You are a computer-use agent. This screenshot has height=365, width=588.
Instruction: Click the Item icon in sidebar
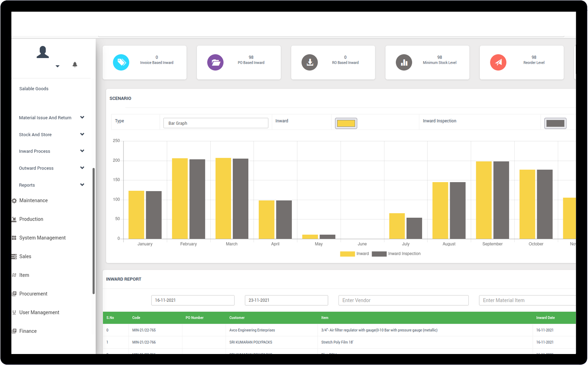click(14, 275)
